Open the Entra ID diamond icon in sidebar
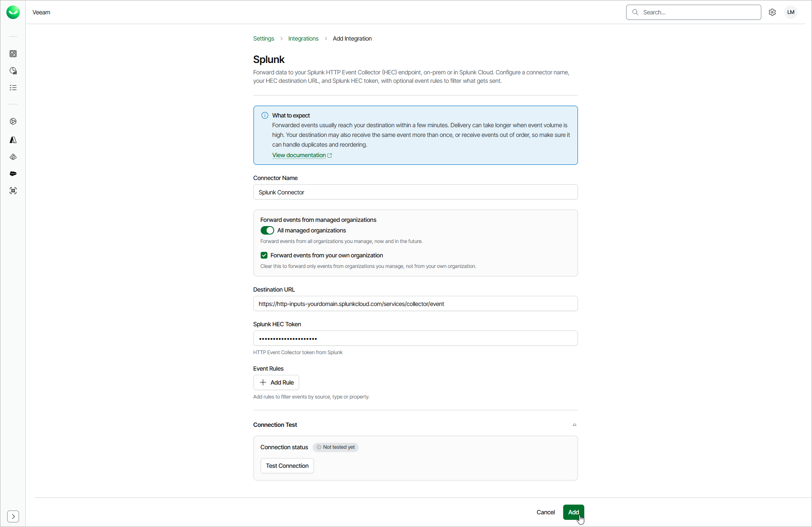The height and width of the screenshot is (527, 812). pos(13,157)
